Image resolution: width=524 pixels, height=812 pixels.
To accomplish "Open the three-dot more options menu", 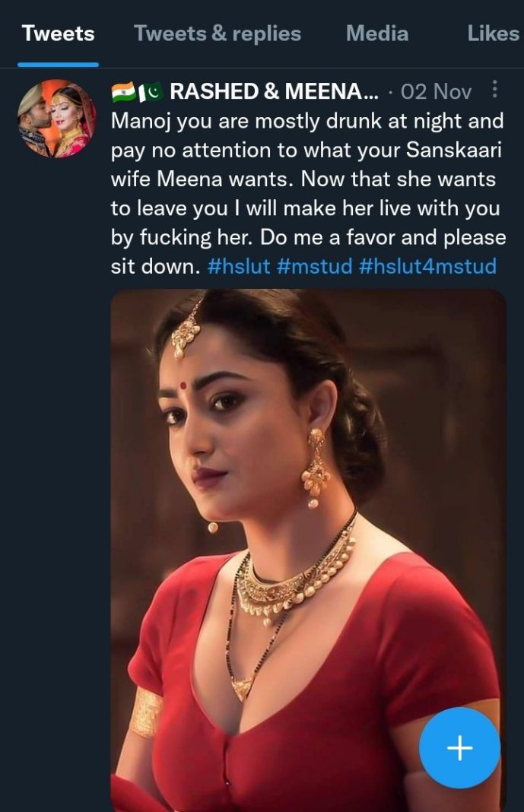I will pyautogui.click(x=495, y=90).
